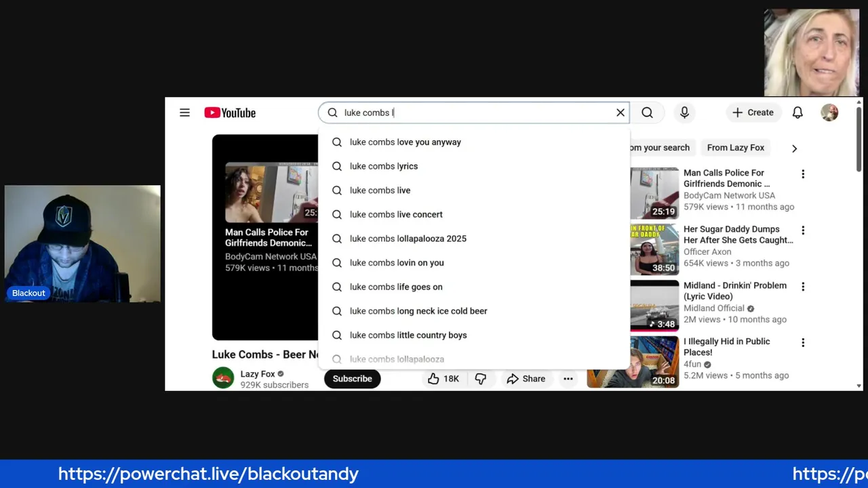Open more actions three-dot button under video
Image resolution: width=868 pixels, height=488 pixels.
568,379
